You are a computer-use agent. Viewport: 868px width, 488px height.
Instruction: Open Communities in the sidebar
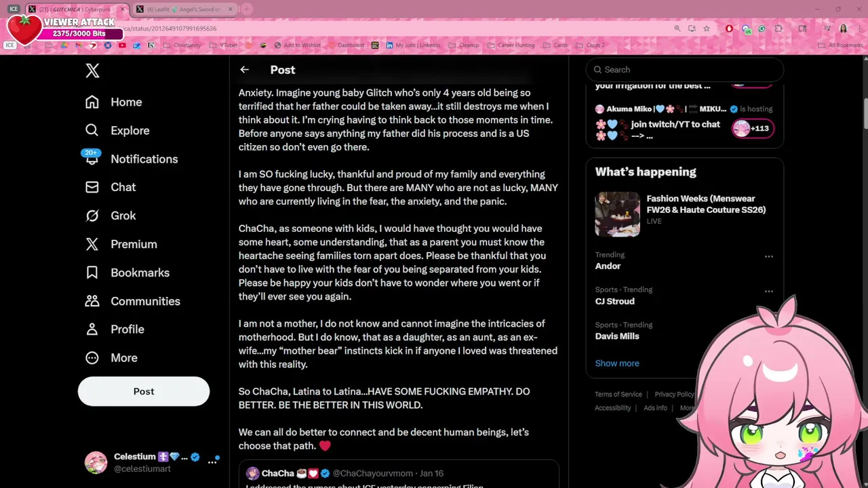click(133, 301)
